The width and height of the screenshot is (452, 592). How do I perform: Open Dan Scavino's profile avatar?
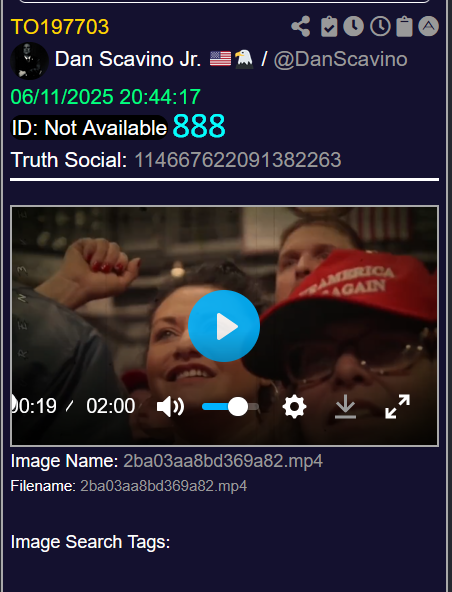coord(29,61)
